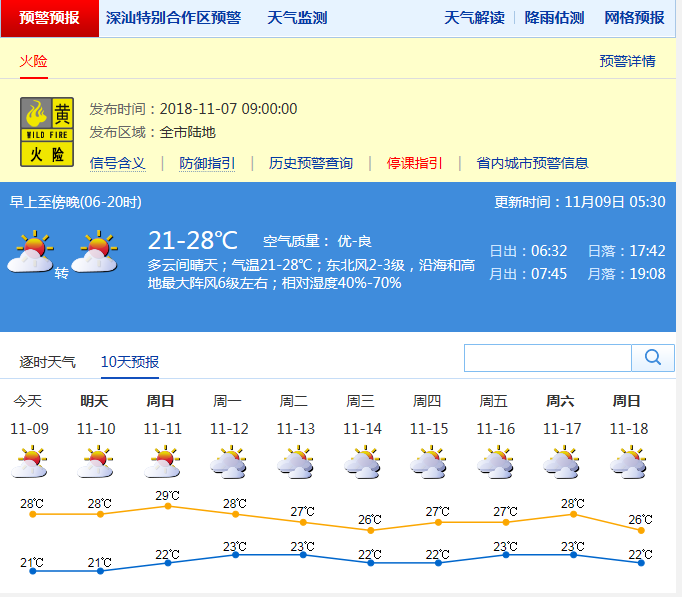This screenshot has width=682, height=597.
Task: Switch to 逐时天气 hourly tab
Action: 48,362
